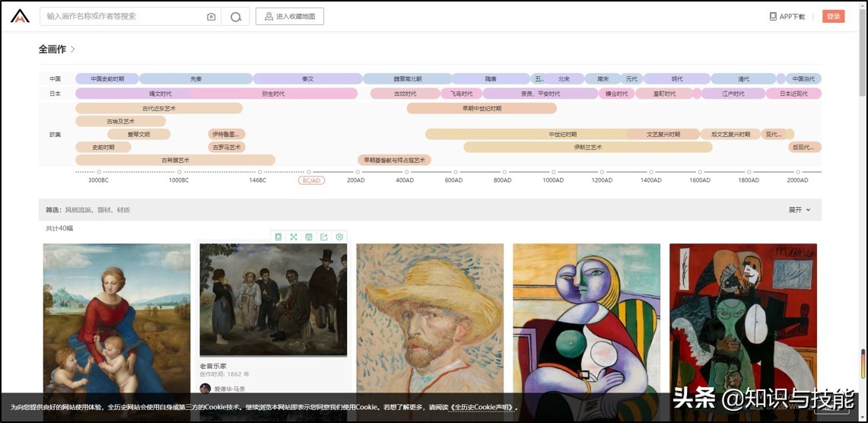Expand the filter panel via 展开
868x423 pixels.
800,210
